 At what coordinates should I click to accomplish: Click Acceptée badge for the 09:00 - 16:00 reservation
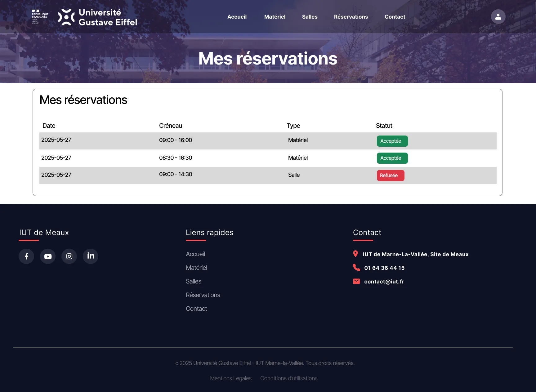tap(392, 141)
